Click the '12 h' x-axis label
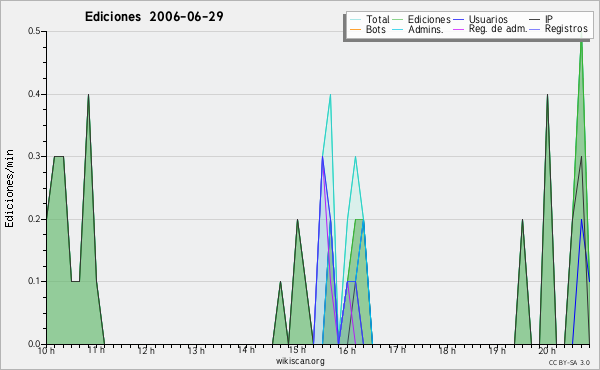Screen dimensions: 600x370 coord(146,350)
